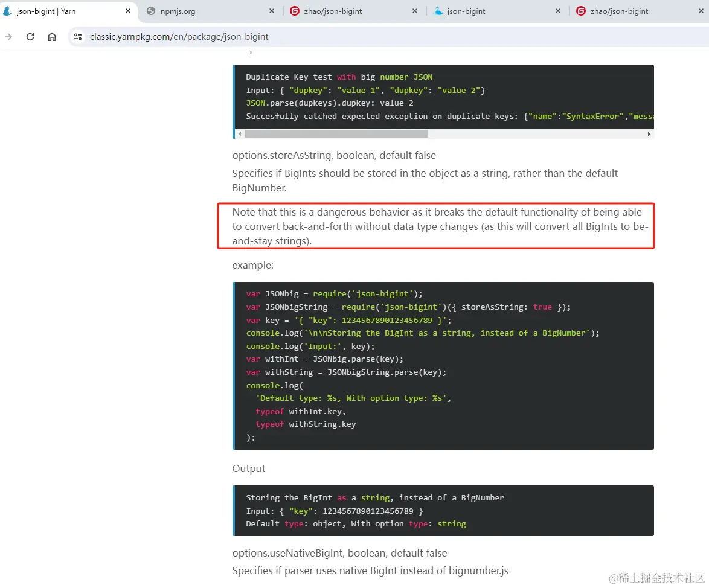Click the red G favicon of last zhao/json-bigint tab
This screenshot has width=709, height=588.
[x=581, y=11]
